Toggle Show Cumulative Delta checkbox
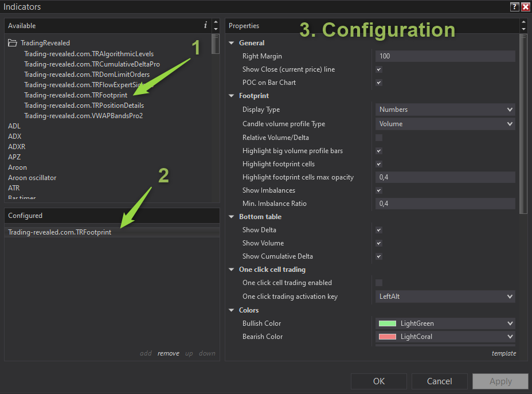Screen dimensions: 532x394 pos(379,256)
